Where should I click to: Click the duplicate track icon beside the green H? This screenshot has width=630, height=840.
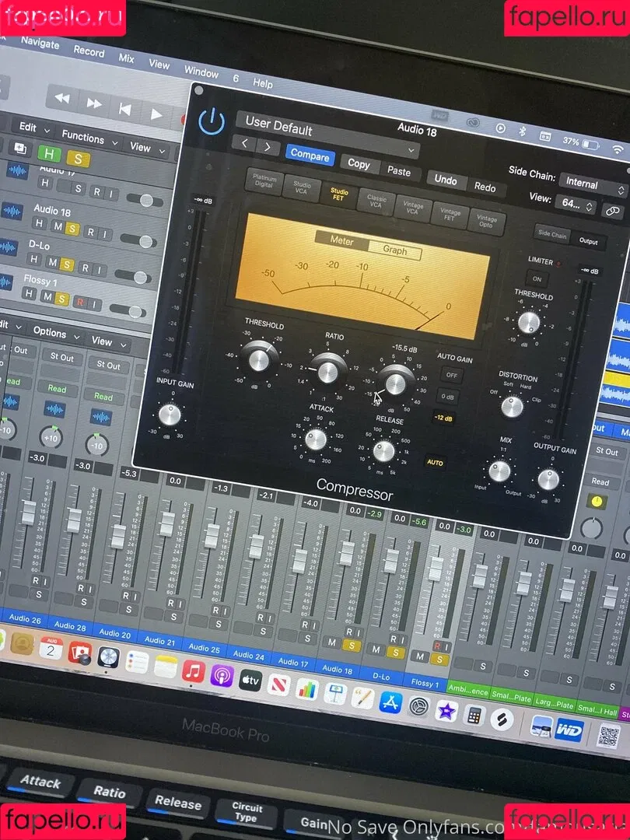click(20, 149)
